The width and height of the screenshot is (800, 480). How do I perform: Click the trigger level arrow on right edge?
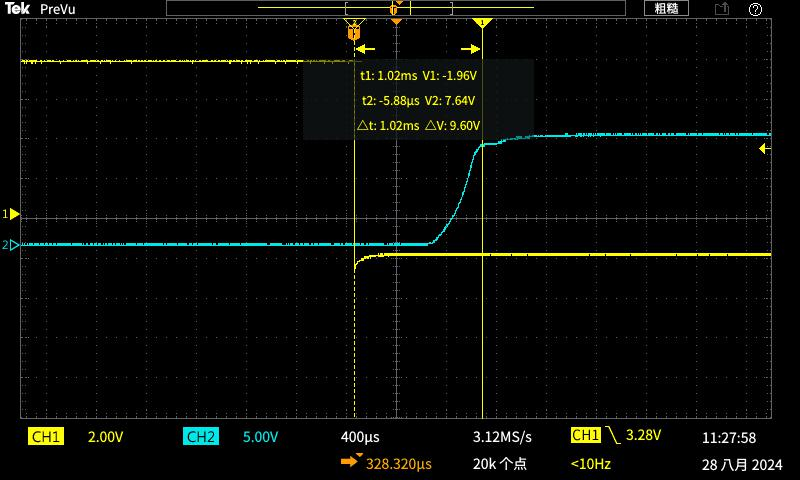point(765,149)
